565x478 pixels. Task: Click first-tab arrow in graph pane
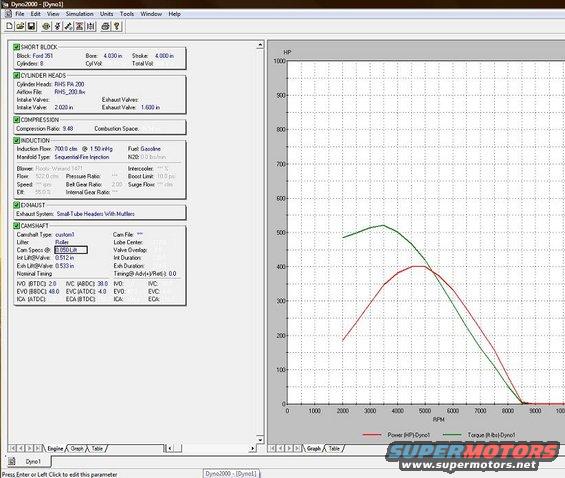click(272, 448)
